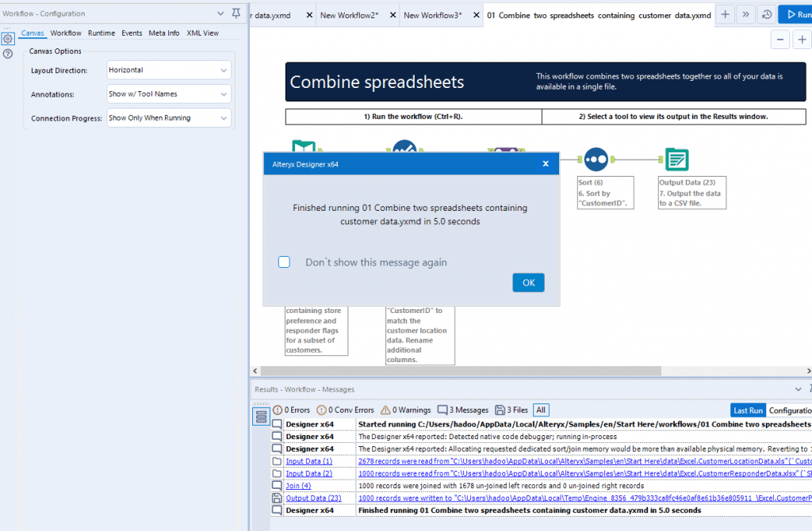This screenshot has height=531, width=812.
Task: Open Input Data (1) link in results
Action: (x=309, y=461)
